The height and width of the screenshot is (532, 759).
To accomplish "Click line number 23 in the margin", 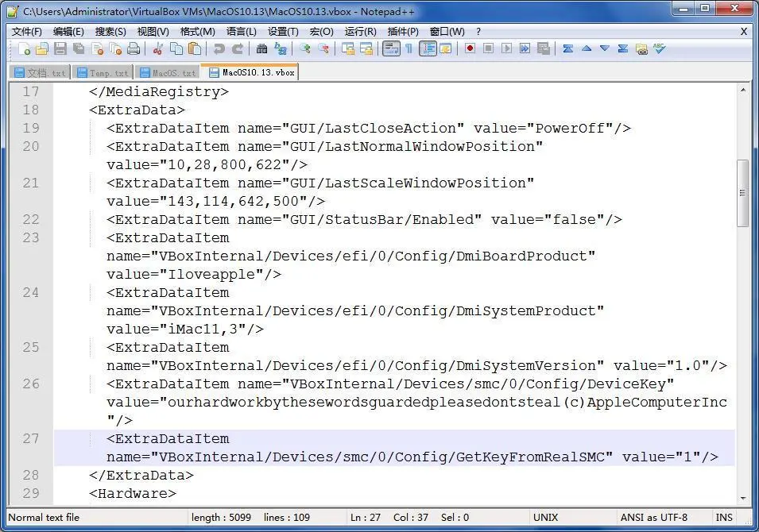I will click(x=31, y=238).
